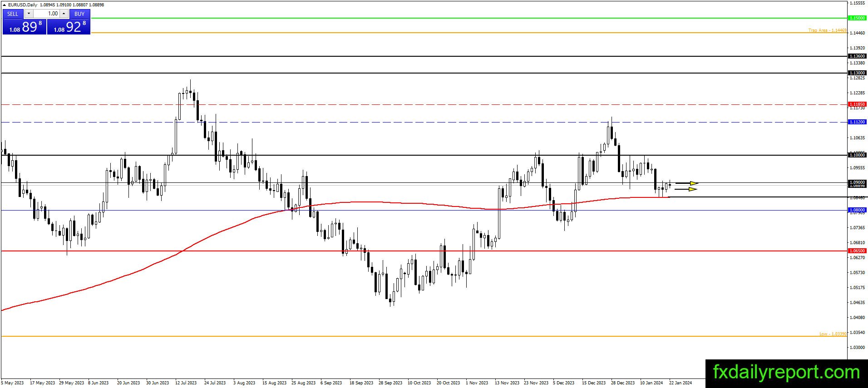
Task: Open the fxdailyreport.com watermark link
Action: (x=786, y=373)
